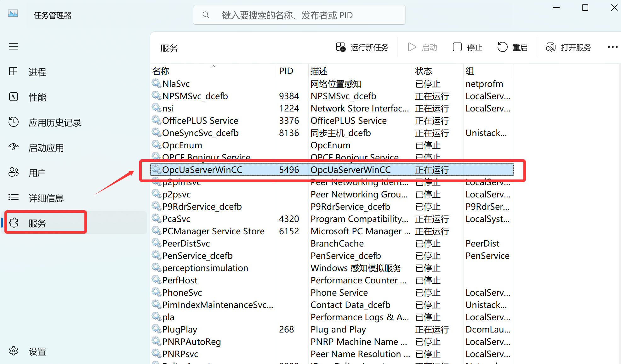
Task: Sort by the PID column header
Action: tap(286, 71)
